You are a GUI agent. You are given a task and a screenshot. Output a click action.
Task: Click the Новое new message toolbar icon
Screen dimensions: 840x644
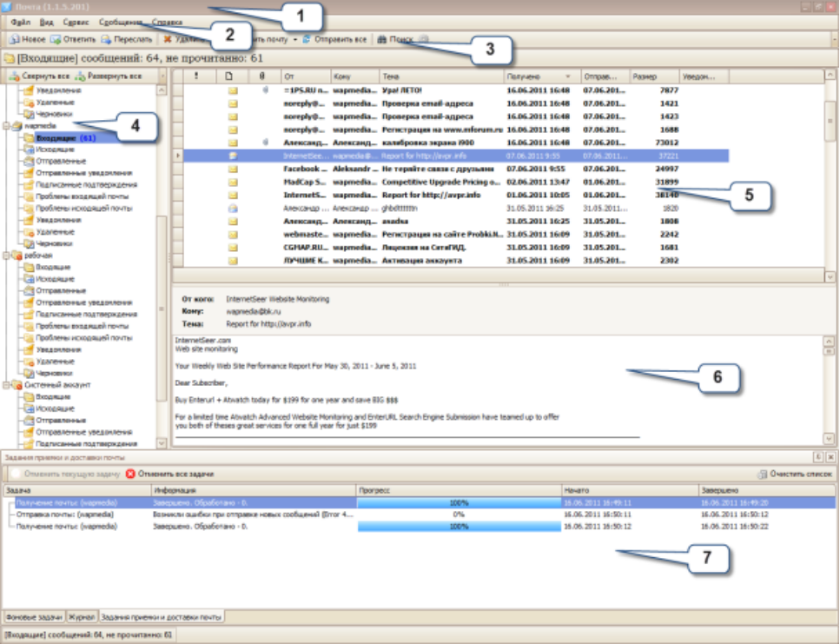tap(15, 39)
